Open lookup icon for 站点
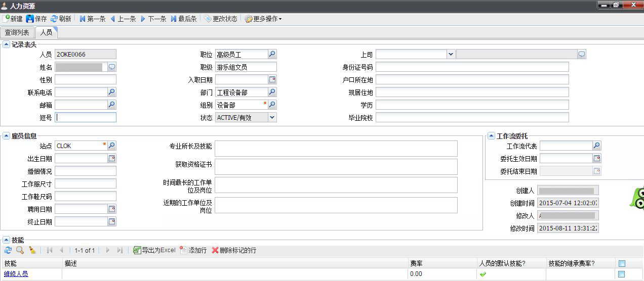The height and width of the screenshot is (281, 644). [x=112, y=146]
